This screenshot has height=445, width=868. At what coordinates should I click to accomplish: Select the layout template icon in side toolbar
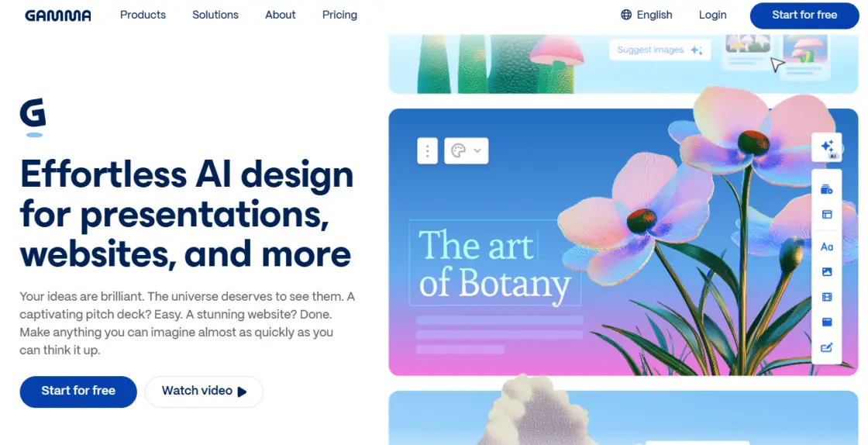826,214
